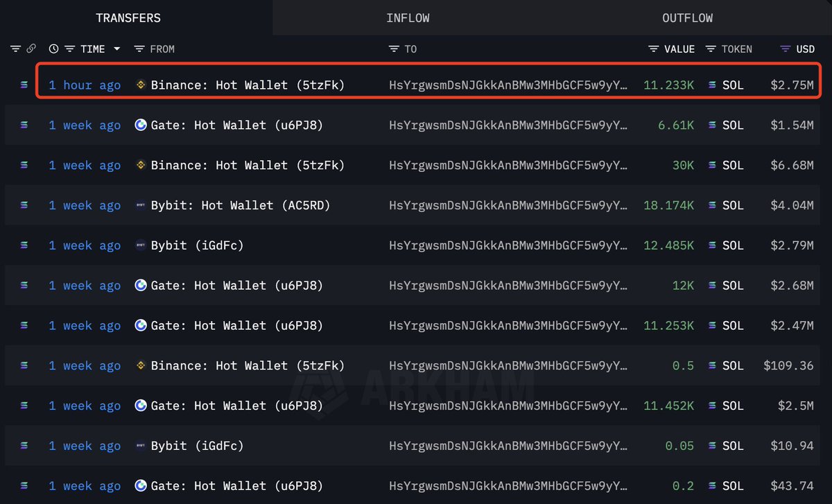Click the Gate logo in the 6.61K row
Viewport: 832px width, 504px height.
pos(141,125)
